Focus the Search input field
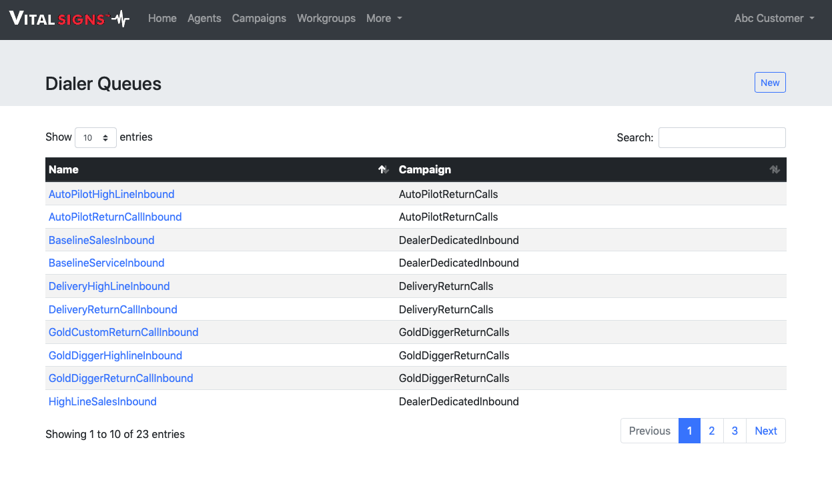Image resolution: width=832 pixels, height=504 pixels. (721, 137)
